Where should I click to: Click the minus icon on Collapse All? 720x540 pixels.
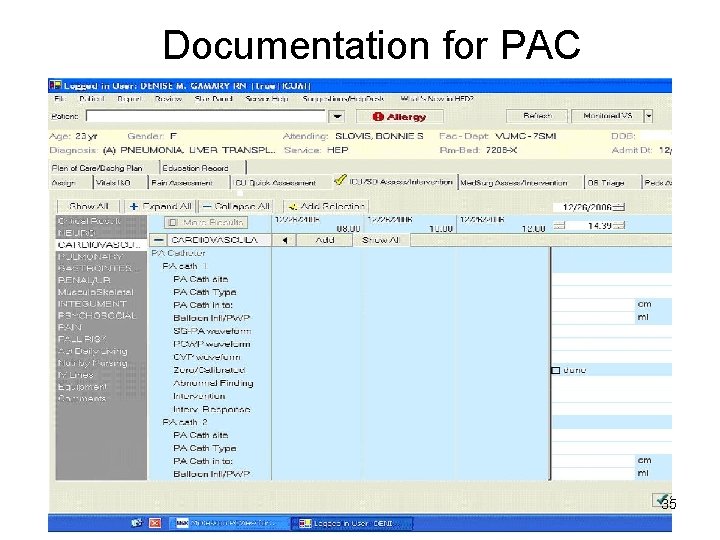tap(207, 207)
